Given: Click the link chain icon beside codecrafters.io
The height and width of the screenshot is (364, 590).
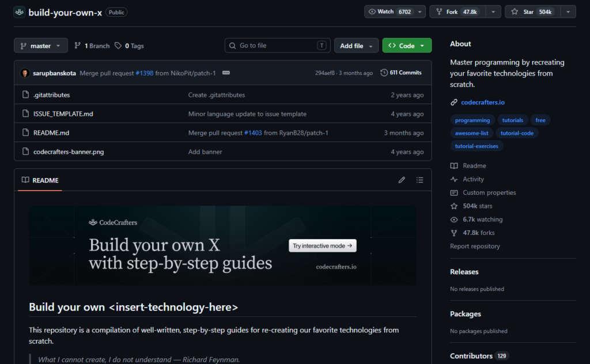Looking at the screenshot, I should coord(454,103).
